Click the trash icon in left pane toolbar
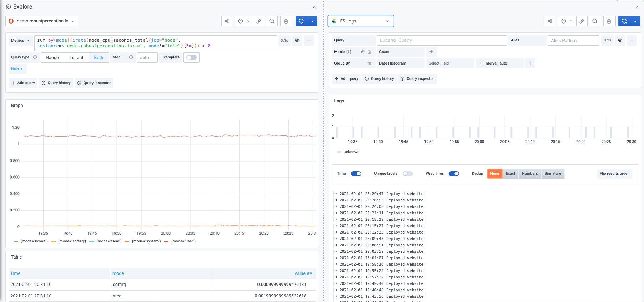644x302 pixels. pyautogui.click(x=286, y=21)
